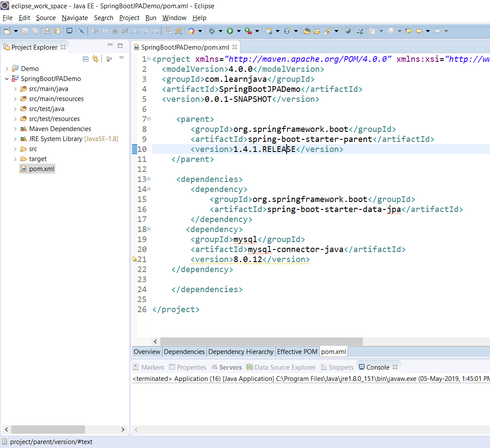Click the New file toolbar icon
490x448 pixels.
pyautogui.click(x=7, y=31)
